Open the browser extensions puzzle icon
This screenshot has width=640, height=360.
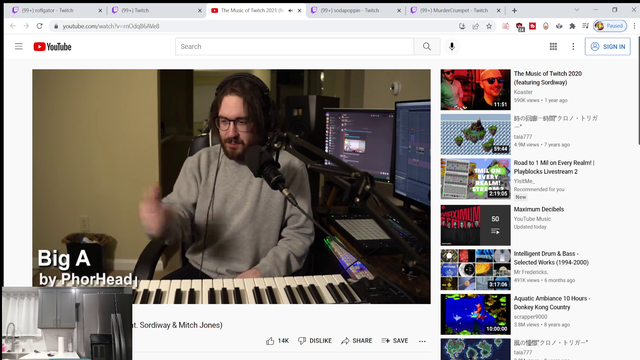(572, 26)
